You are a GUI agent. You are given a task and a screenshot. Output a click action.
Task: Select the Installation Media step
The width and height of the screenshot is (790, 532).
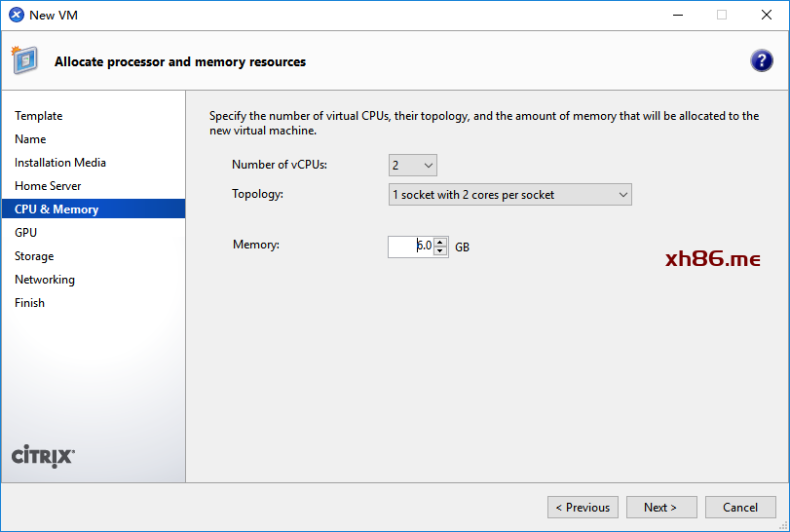tap(60, 163)
